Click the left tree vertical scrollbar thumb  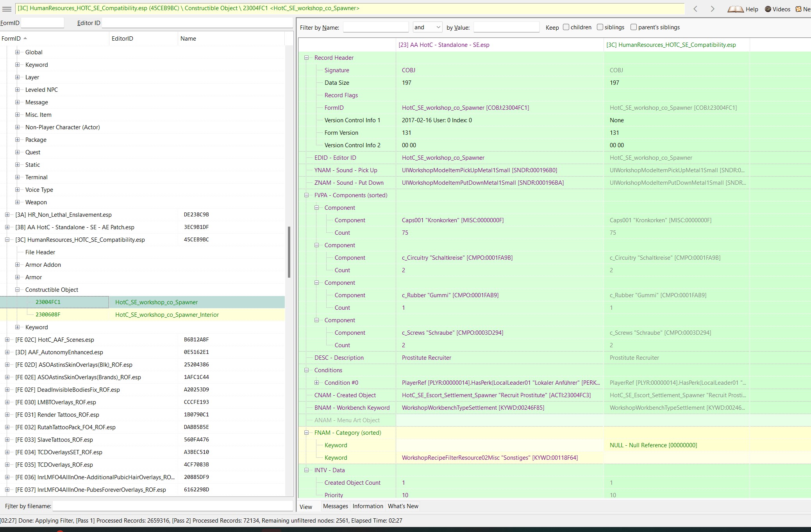click(289, 252)
